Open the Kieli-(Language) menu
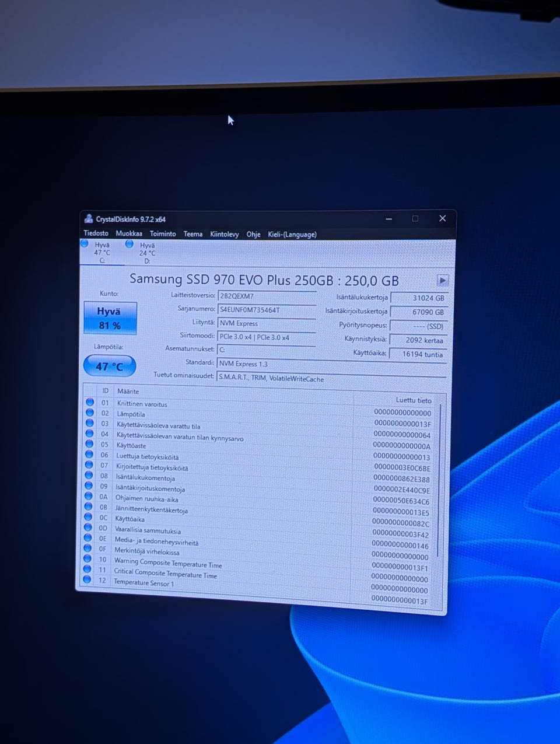 tap(292, 235)
